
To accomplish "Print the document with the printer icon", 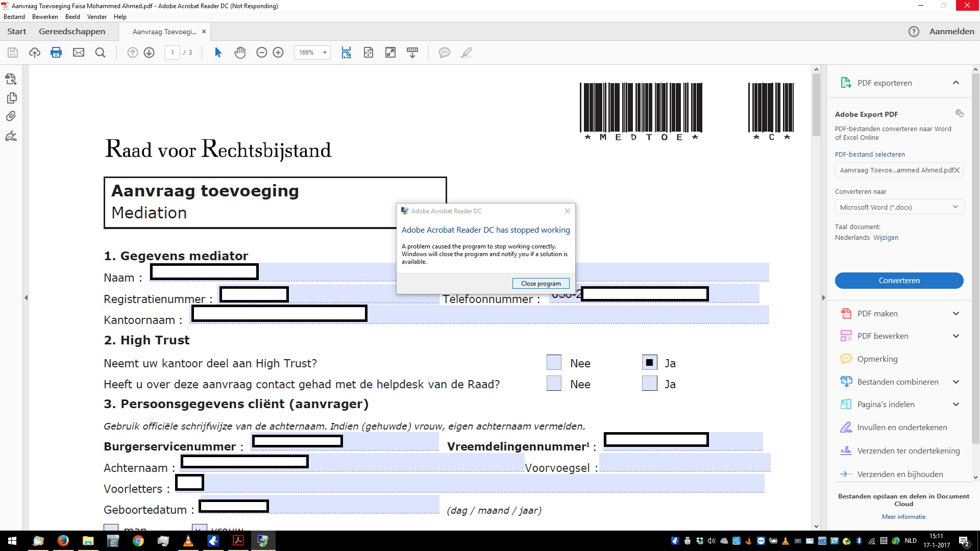I will 56,53.
